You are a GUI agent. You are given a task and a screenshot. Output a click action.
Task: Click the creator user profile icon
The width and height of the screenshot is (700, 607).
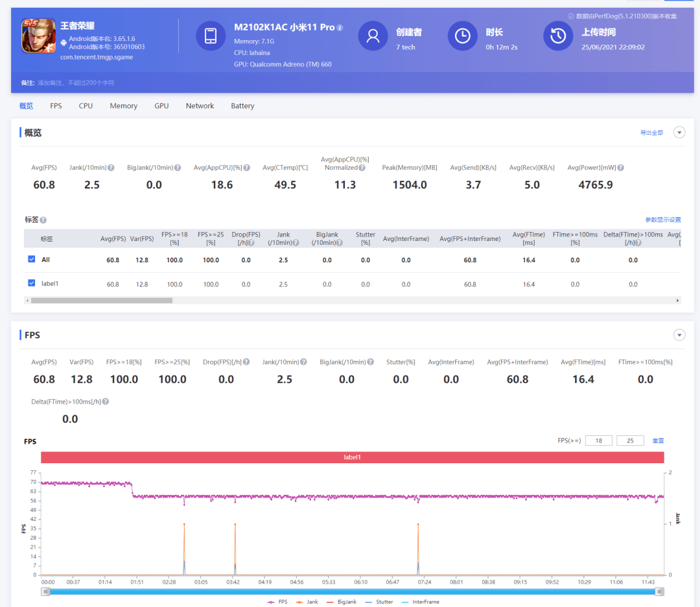point(373,36)
